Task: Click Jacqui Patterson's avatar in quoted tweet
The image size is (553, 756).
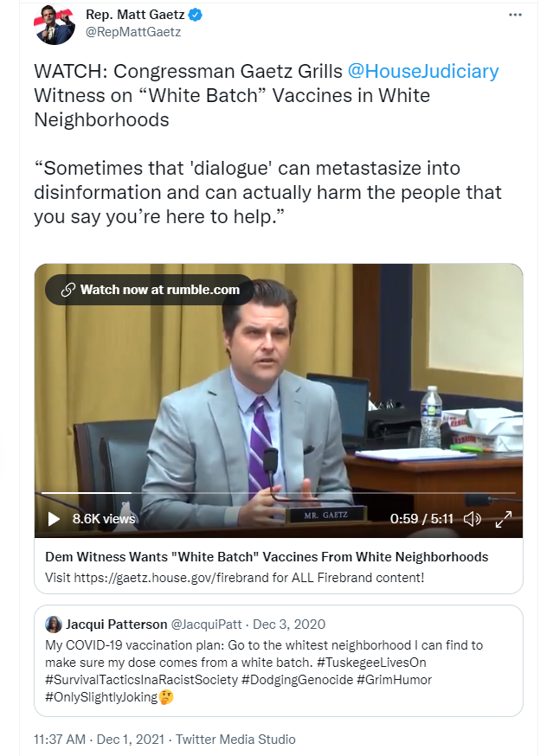Action: click(x=54, y=625)
